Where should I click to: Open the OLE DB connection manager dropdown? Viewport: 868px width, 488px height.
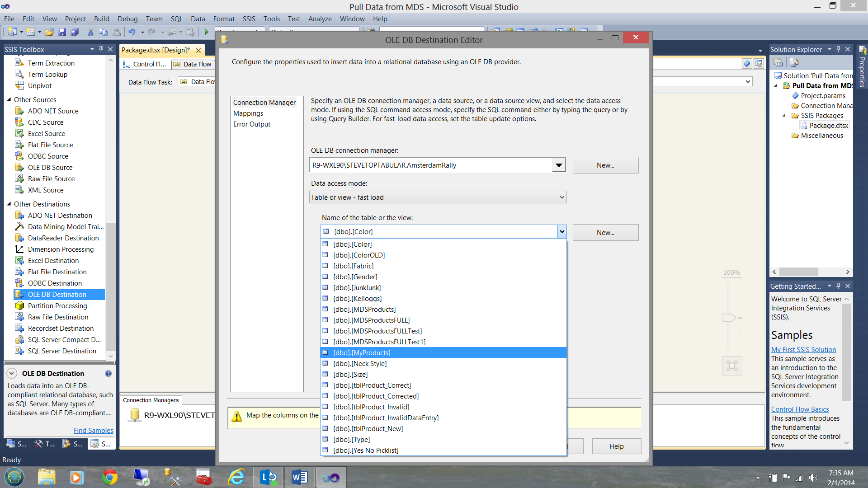pos(559,165)
